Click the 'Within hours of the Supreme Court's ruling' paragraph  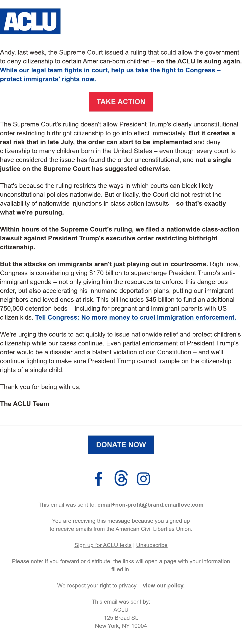120,238
